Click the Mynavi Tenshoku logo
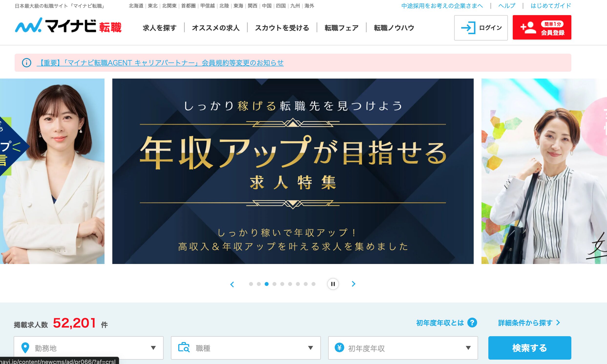The height and width of the screenshot is (364, 607). click(68, 26)
